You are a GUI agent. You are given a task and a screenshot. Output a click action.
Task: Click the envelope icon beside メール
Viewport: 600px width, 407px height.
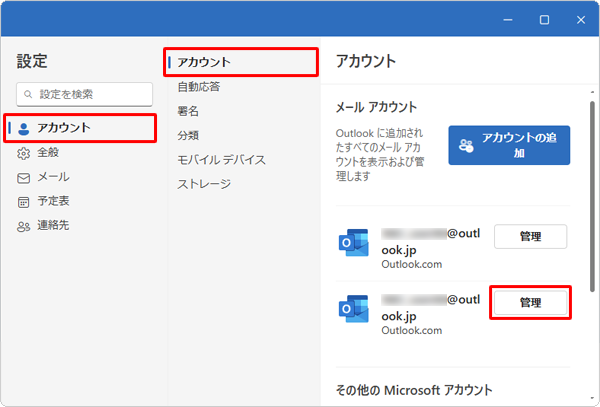(x=23, y=178)
